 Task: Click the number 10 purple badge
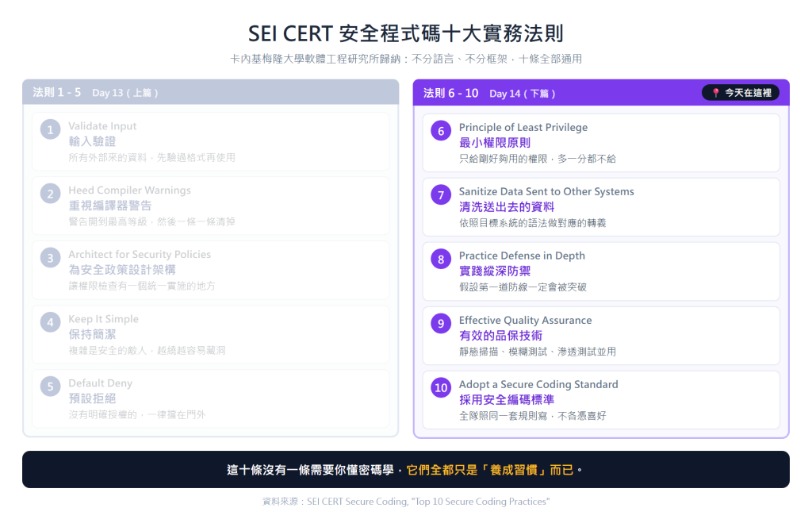(x=441, y=387)
